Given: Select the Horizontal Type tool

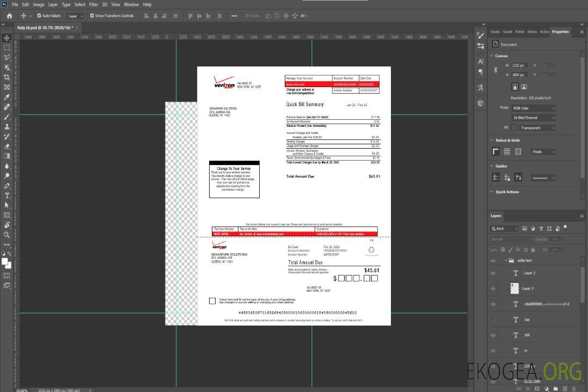Looking at the screenshot, I should click(7, 195).
